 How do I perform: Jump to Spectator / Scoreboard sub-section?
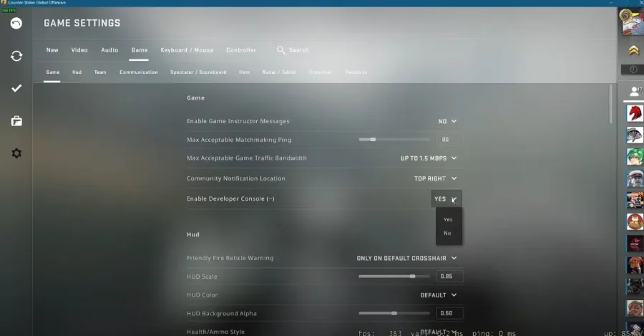[198, 72]
